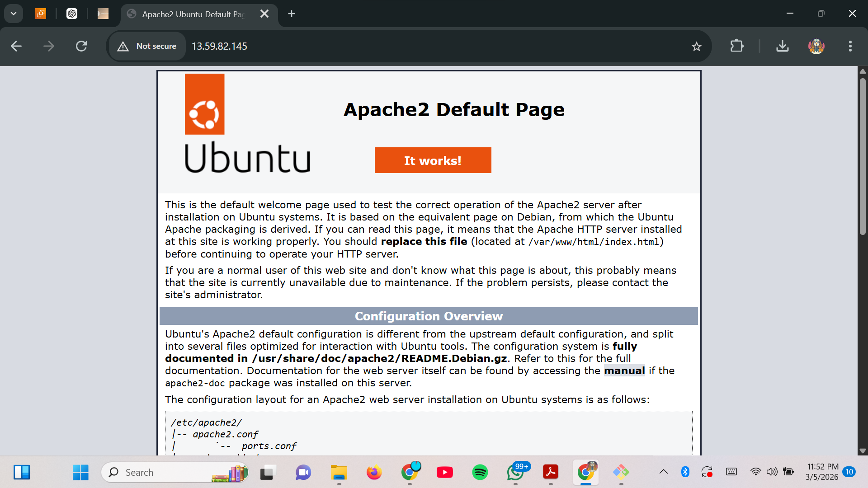Open the colorful diamond app on the taskbar
Screen dimensions: 868x488
pyautogui.click(x=621, y=472)
